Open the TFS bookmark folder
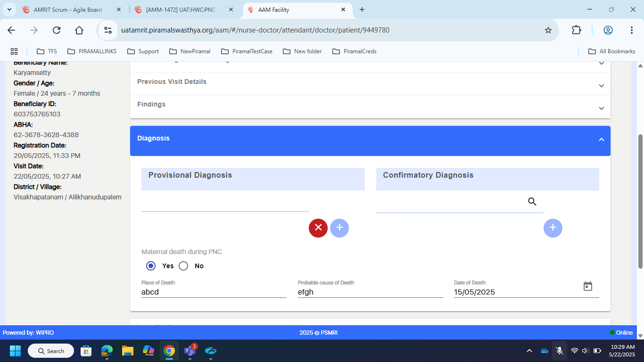The width and height of the screenshot is (644, 362). 47,51
